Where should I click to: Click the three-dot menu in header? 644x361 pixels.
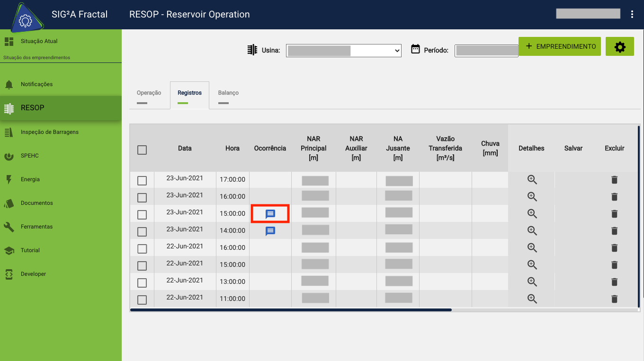(x=632, y=14)
